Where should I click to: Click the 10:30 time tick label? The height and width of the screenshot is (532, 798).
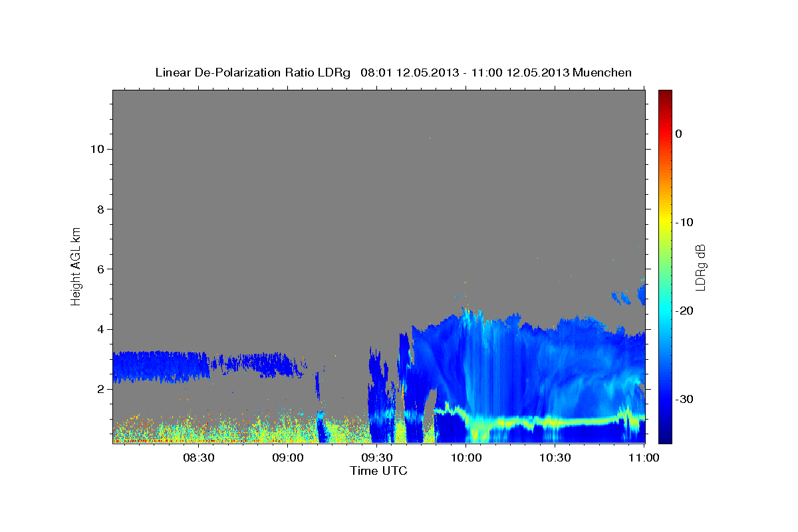click(555, 458)
